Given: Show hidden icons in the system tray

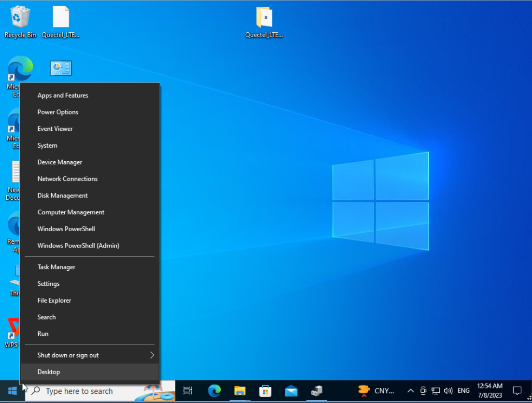Looking at the screenshot, I should pos(410,391).
